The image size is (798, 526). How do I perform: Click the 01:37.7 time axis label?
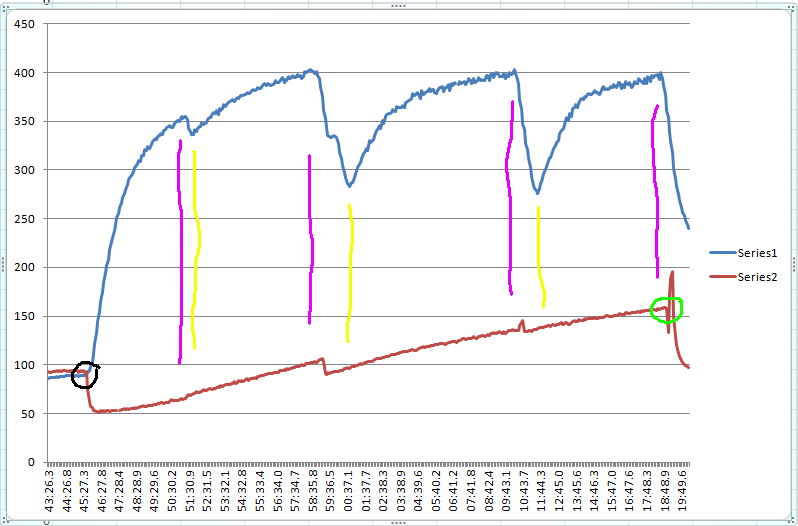pos(365,490)
